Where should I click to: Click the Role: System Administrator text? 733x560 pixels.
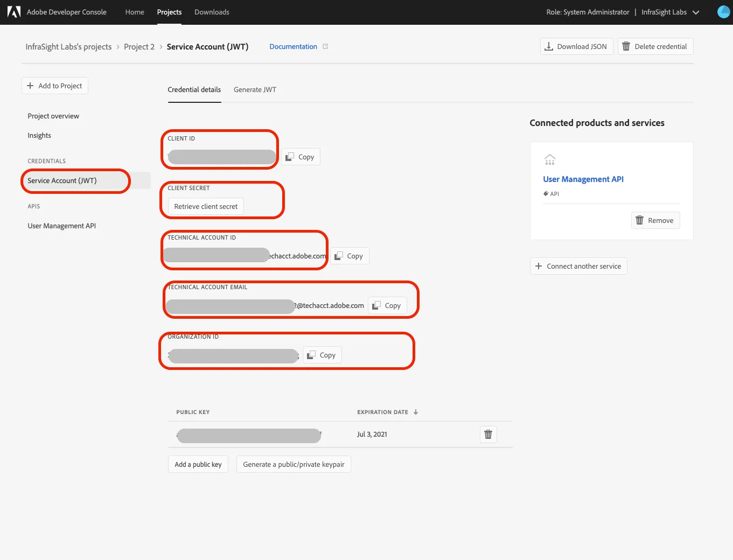point(588,12)
